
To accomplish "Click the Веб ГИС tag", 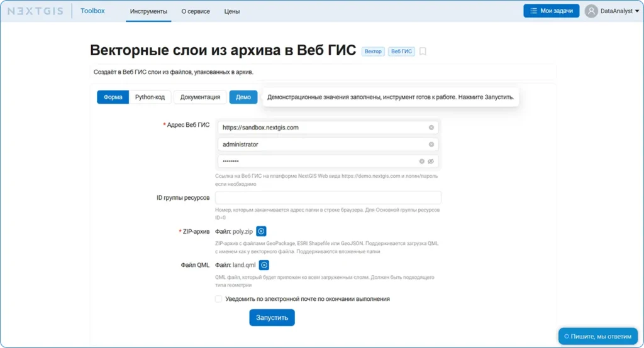I will 401,52.
